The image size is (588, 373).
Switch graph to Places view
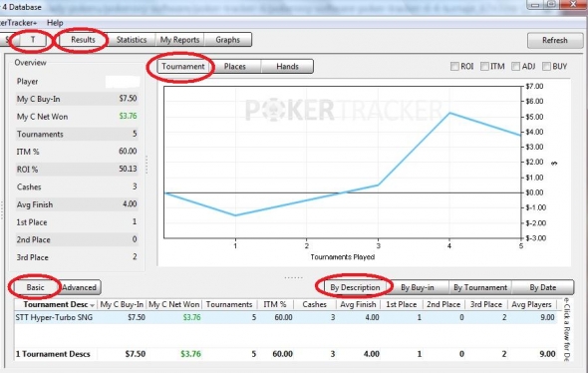[235, 67]
